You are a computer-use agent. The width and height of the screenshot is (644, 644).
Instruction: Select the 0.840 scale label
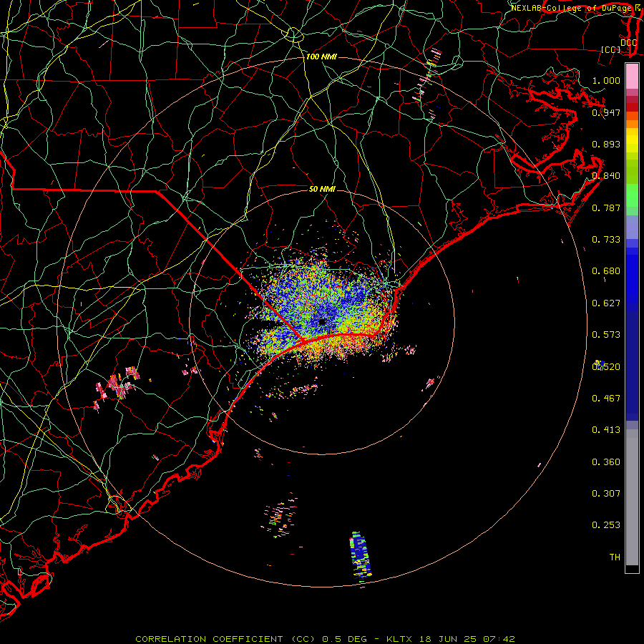coord(606,176)
